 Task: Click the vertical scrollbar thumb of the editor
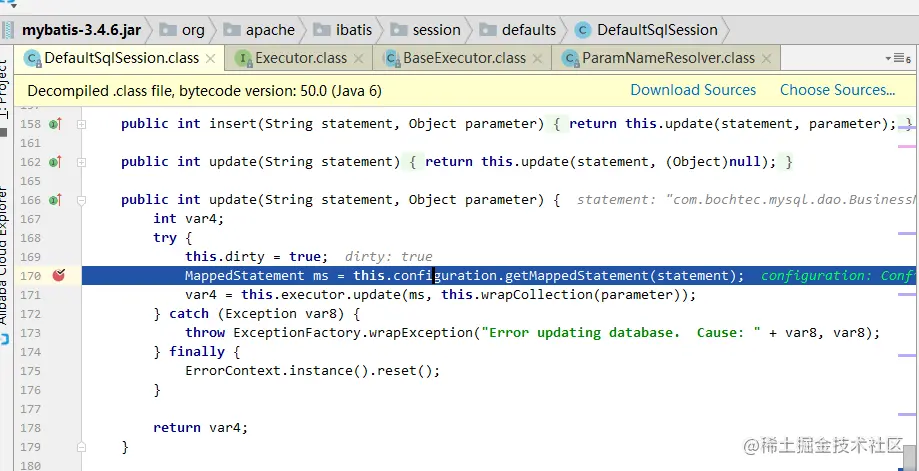(909, 458)
